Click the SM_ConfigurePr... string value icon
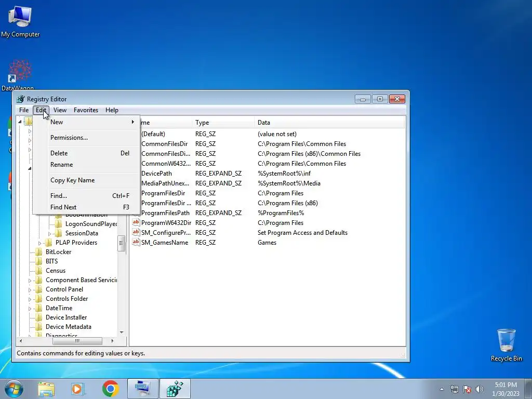 click(x=136, y=232)
